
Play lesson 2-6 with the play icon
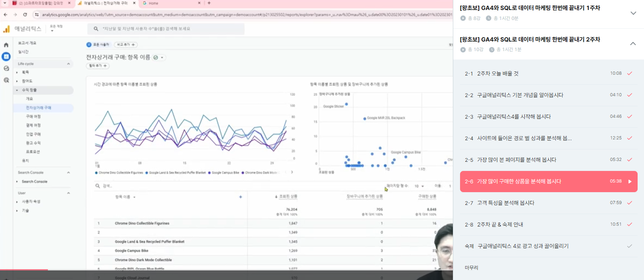pos(630,181)
